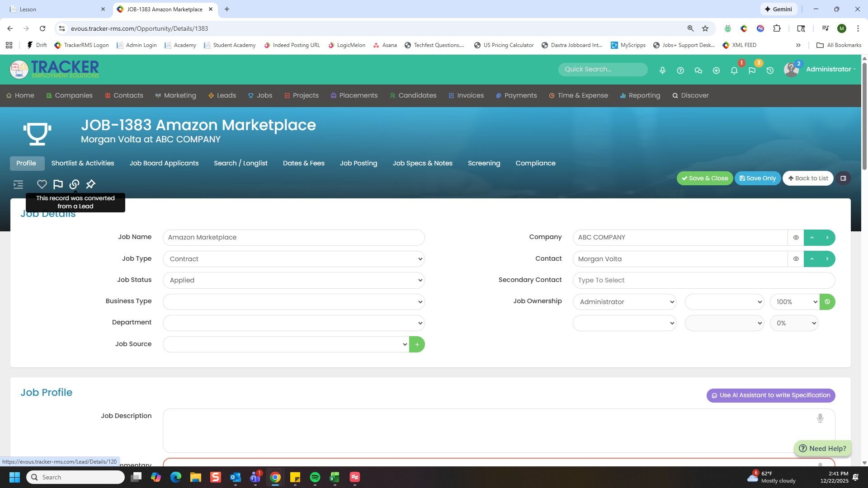The image size is (868, 488).
Task: Expand the Job Status dropdown
Action: click(294, 280)
